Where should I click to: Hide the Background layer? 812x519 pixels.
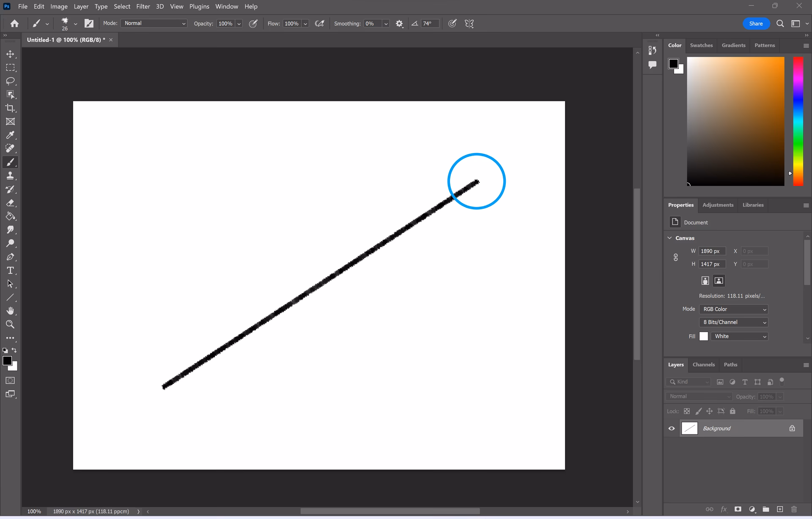(672, 428)
